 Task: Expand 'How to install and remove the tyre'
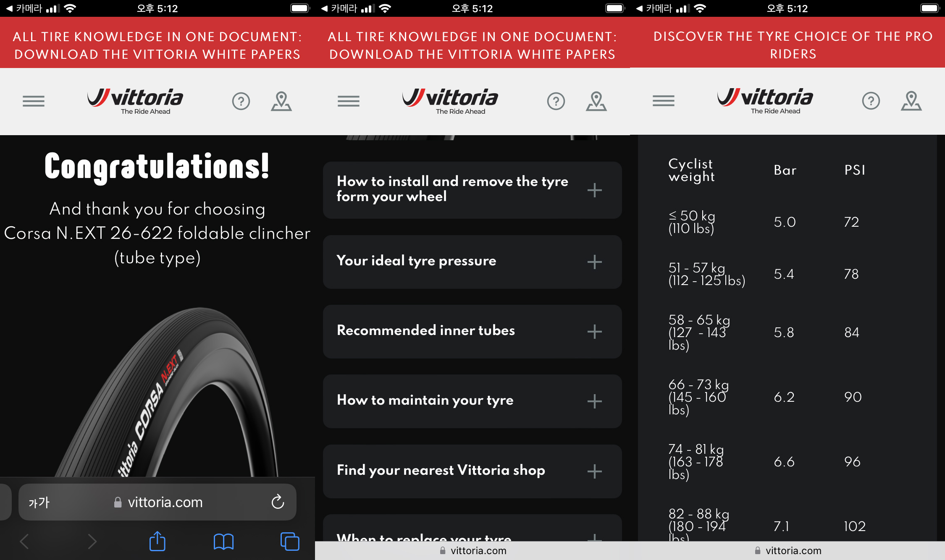(x=472, y=190)
